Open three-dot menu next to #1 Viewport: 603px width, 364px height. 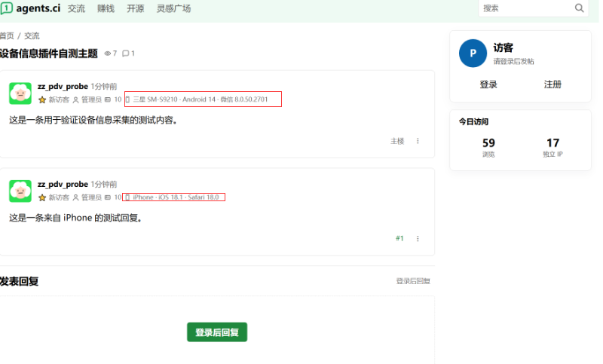point(418,239)
